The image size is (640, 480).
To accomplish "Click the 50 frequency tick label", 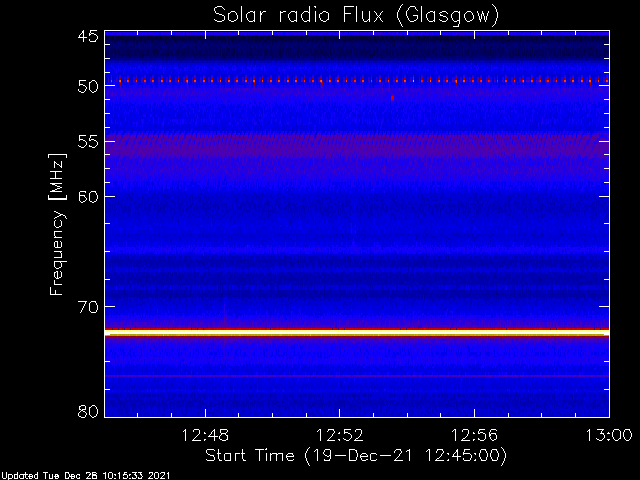I will point(88,86).
